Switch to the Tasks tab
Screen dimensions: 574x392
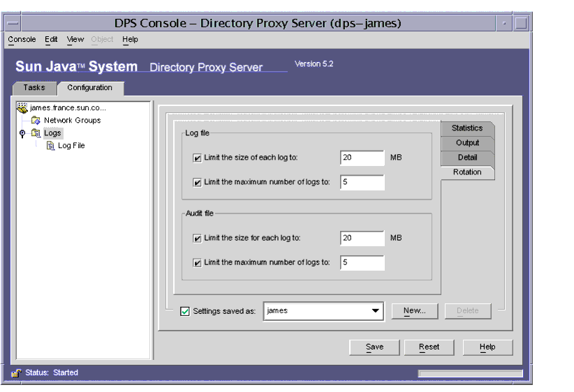pos(34,88)
